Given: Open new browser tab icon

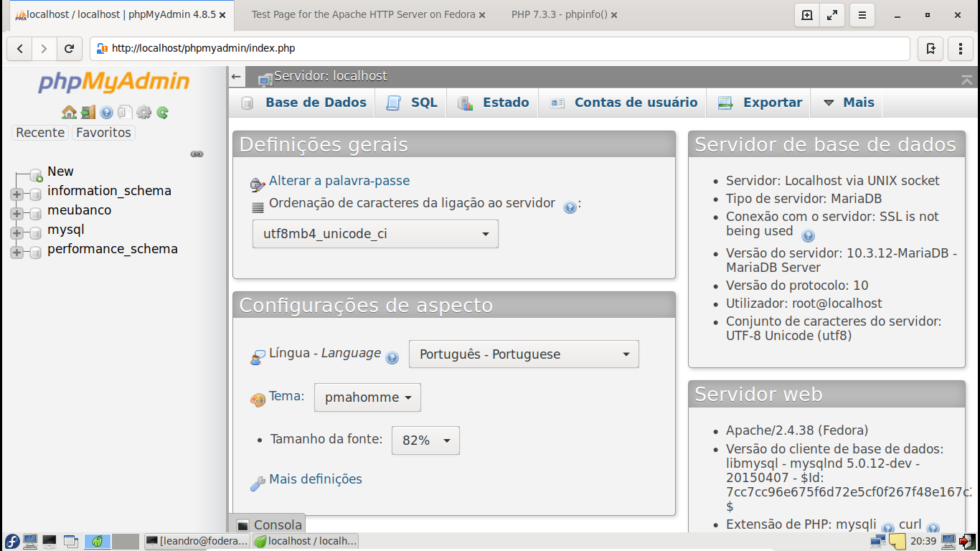Looking at the screenshot, I should tap(807, 15).
